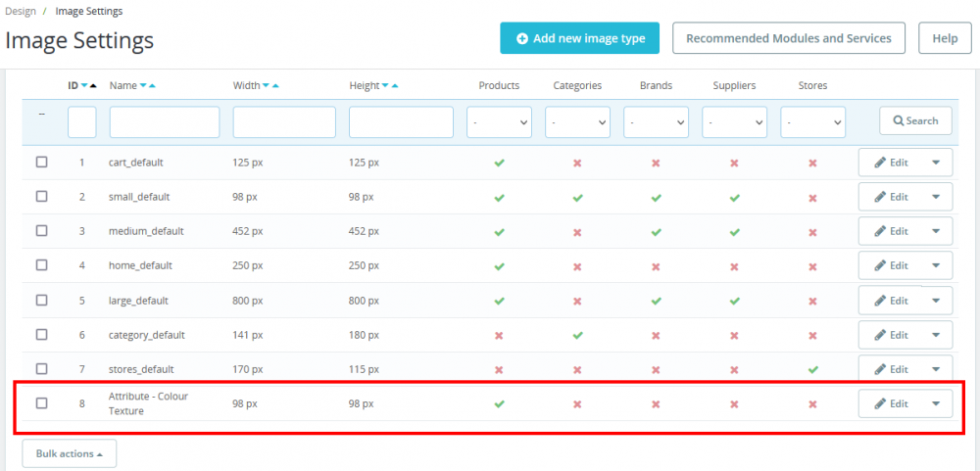Click the ID filter input field
The width and height of the screenshot is (980, 471).
pyautogui.click(x=82, y=121)
